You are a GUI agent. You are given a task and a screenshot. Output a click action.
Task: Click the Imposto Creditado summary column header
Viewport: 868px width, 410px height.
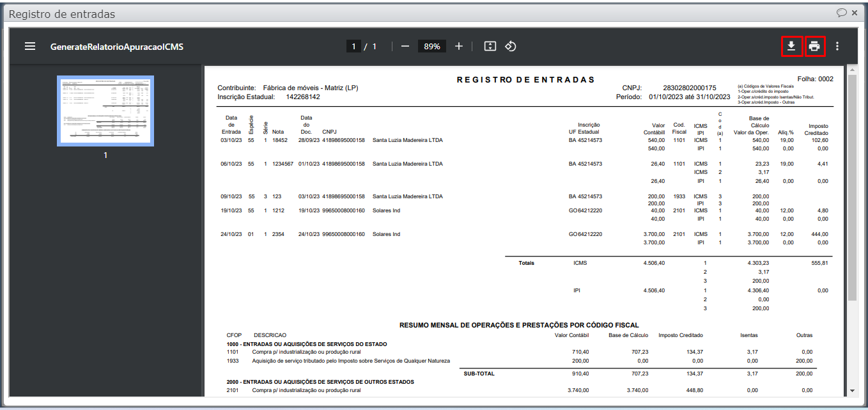coord(681,335)
